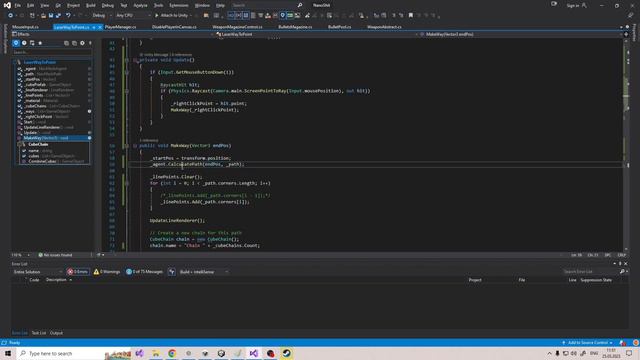Click the ready status icon in blue status bar
Screen dimensions: 640x360
[4, 342]
